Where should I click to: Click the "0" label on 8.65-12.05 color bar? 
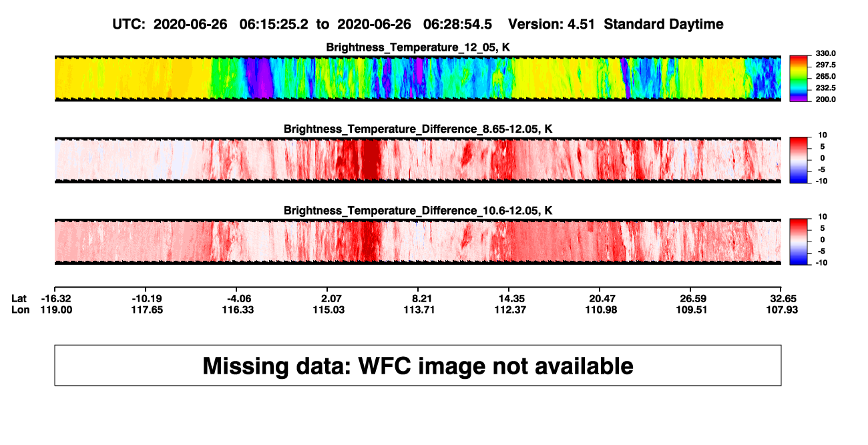click(x=822, y=158)
